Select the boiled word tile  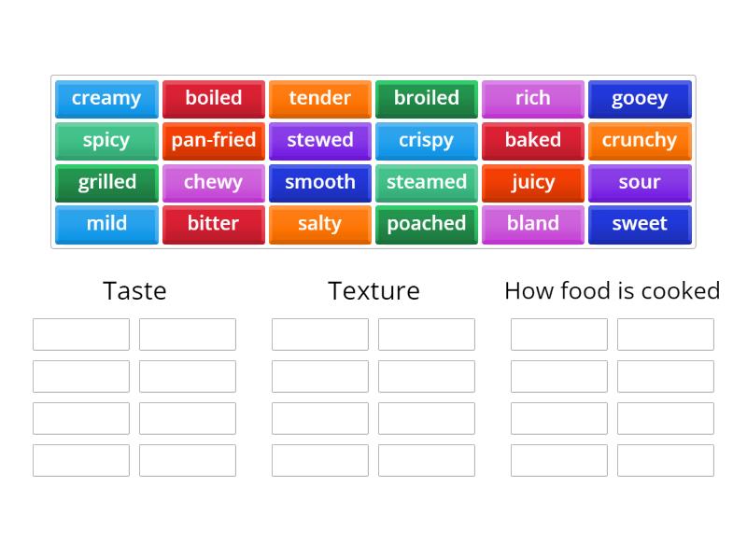213,99
